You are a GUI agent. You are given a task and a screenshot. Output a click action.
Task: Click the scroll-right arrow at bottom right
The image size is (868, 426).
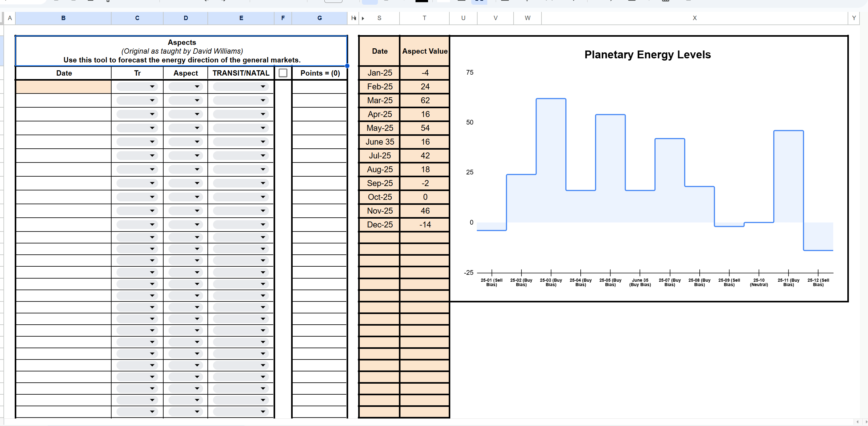(x=866, y=422)
